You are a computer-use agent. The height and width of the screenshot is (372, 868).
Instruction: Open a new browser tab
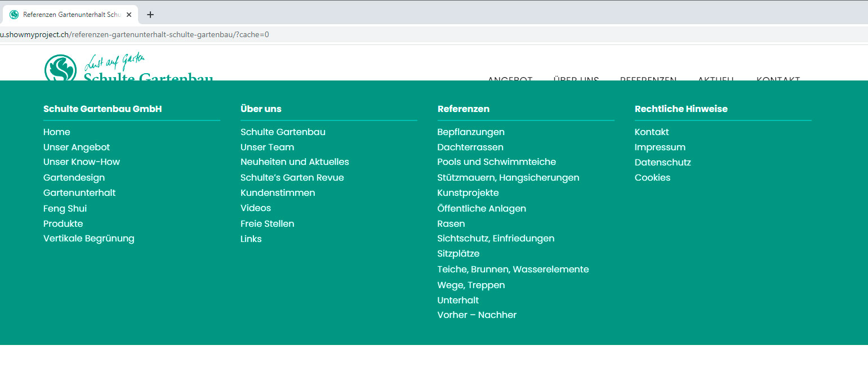(150, 15)
